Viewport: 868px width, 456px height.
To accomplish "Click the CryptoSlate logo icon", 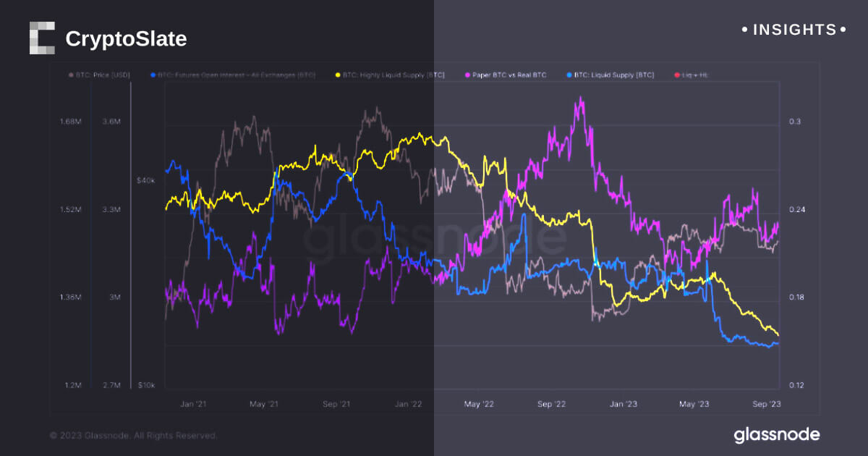I will [x=42, y=38].
